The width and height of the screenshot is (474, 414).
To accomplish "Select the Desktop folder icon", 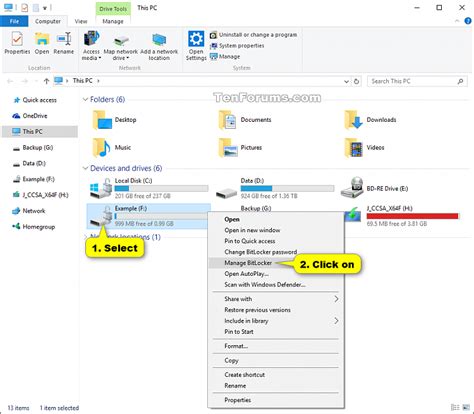I will coord(103,120).
